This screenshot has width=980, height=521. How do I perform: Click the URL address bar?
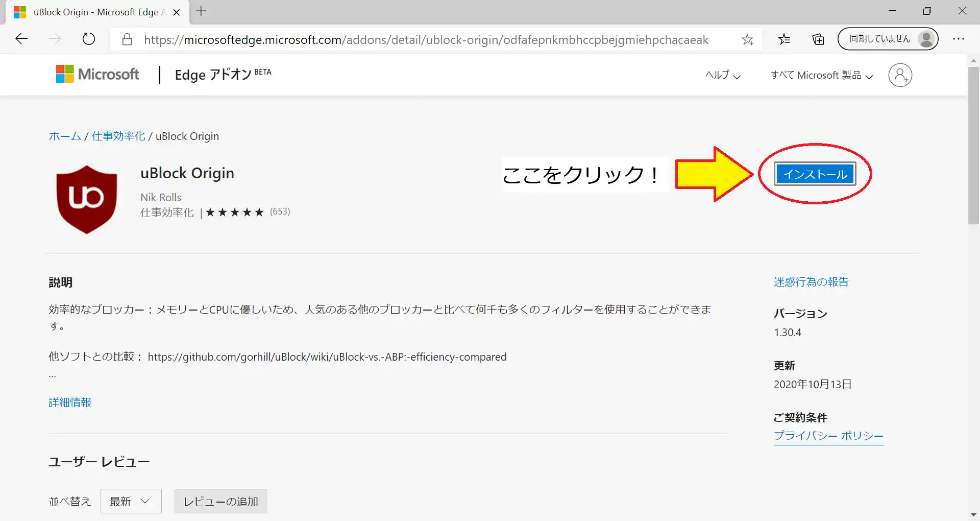coord(426,39)
